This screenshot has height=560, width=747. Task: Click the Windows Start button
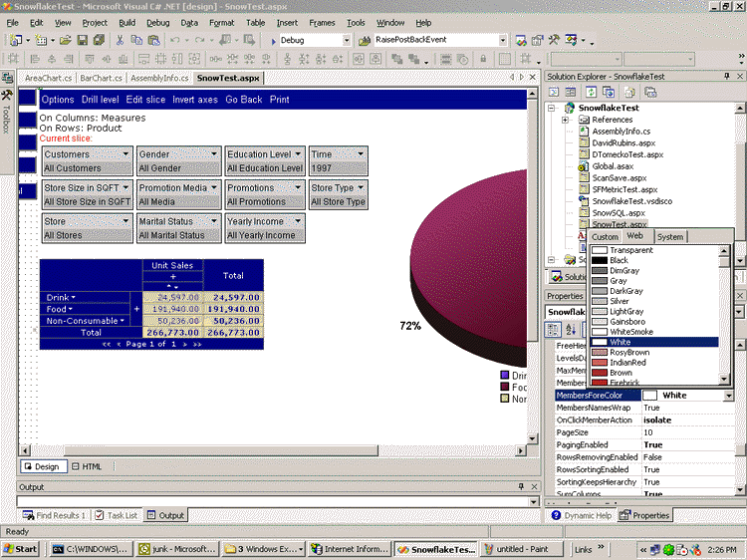pyautogui.click(x=20, y=549)
